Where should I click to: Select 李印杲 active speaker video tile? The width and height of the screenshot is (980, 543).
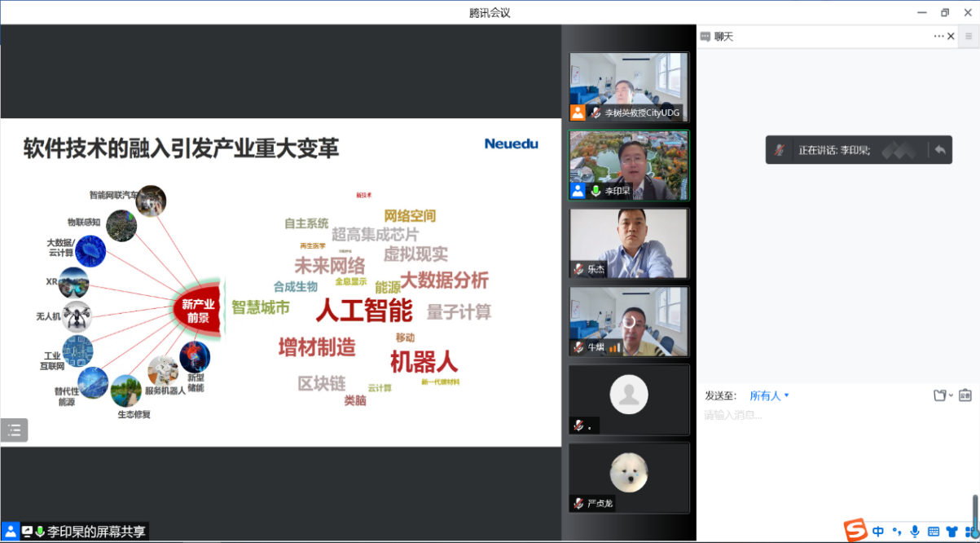pos(629,165)
